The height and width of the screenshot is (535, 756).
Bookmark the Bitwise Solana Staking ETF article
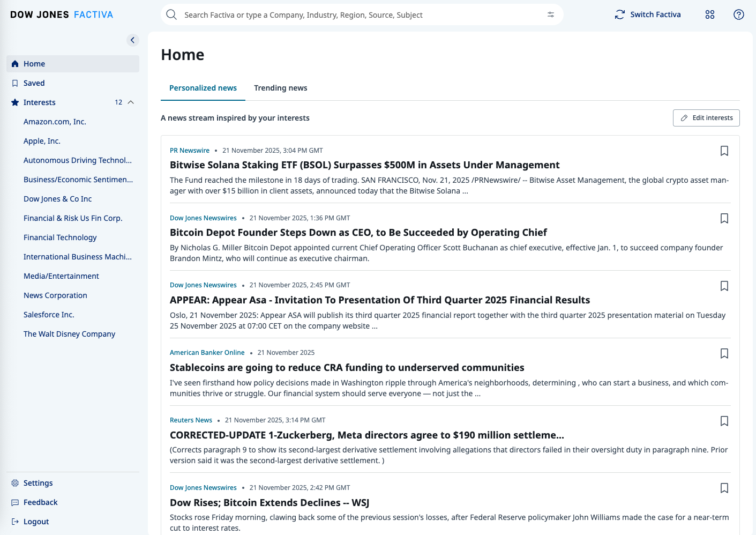tap(724, 151)
